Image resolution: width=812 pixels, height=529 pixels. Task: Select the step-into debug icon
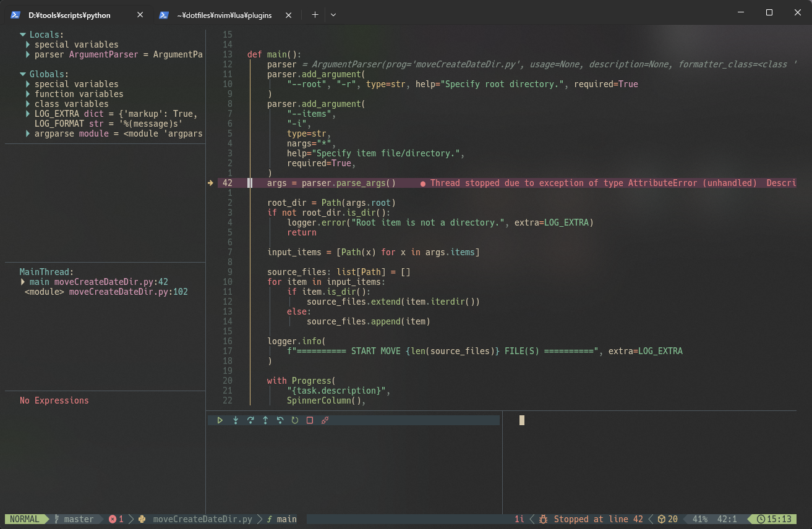coord(236,420)
